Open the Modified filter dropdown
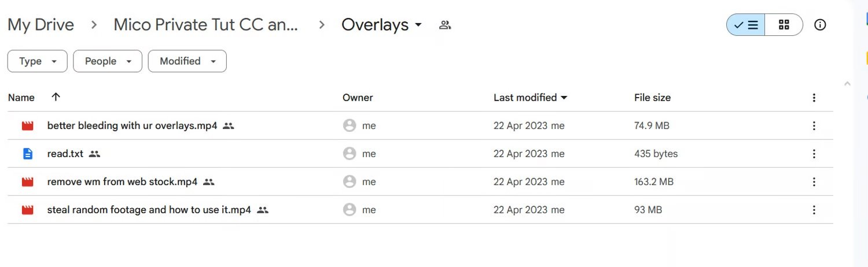This screenshot has height=267, width=868. click(x=187, y=61)
